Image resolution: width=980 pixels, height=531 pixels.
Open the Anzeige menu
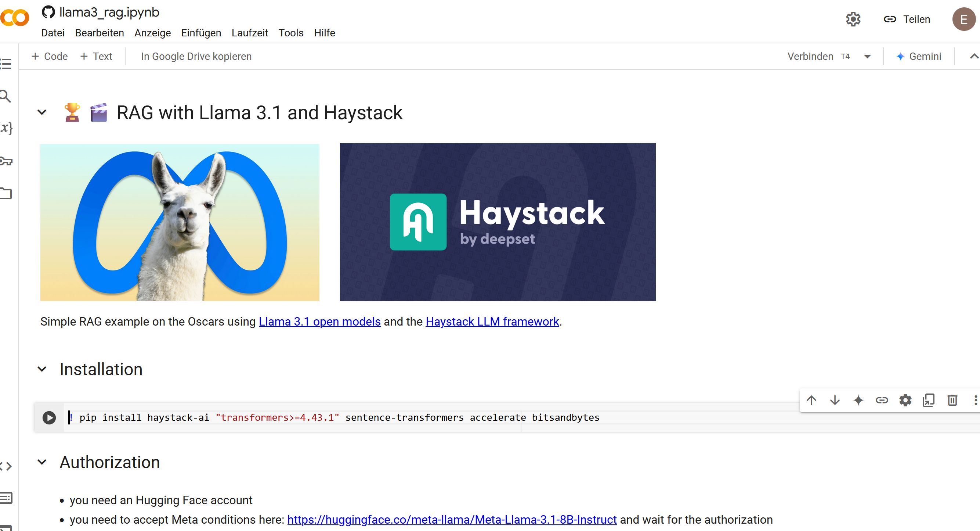tap(152, 33)
